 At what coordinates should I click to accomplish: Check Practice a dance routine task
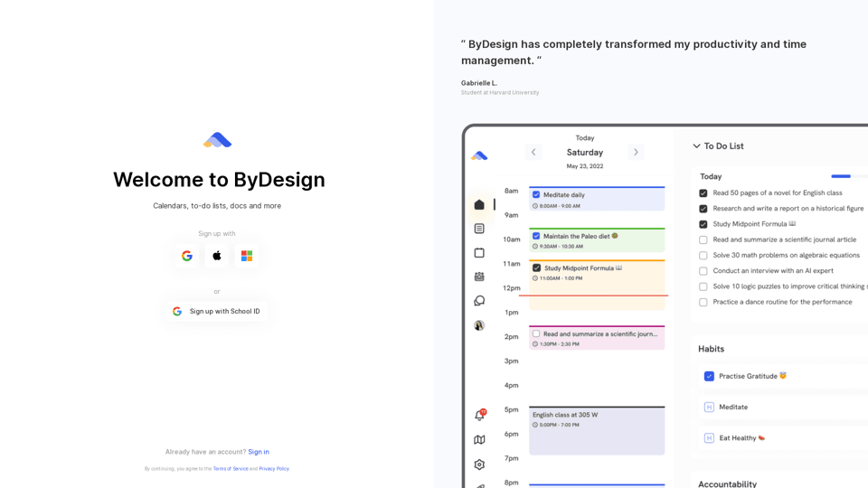click(703, 302)
